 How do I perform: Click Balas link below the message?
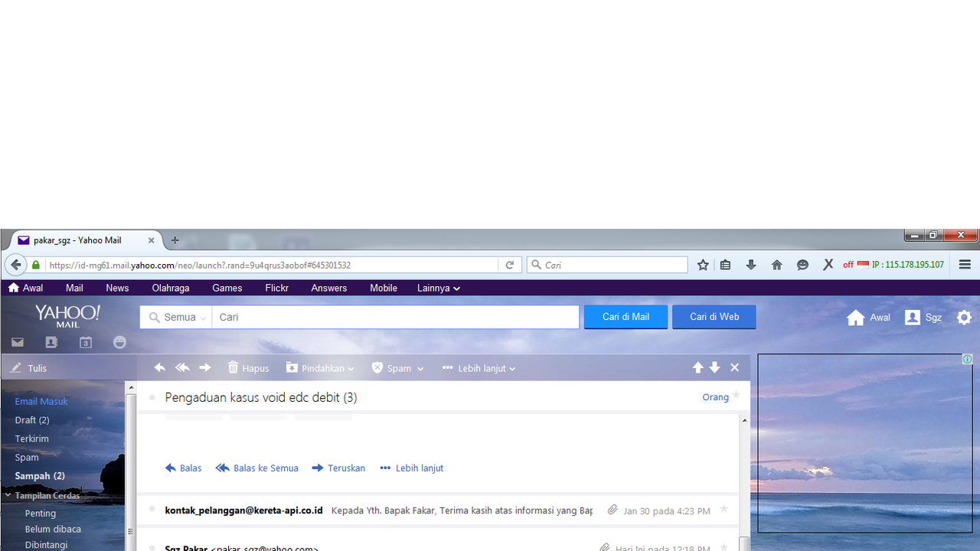[x=184, y=468]
